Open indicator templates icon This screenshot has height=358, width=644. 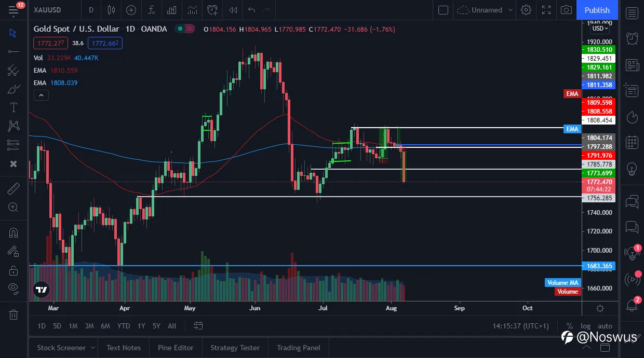193,10
